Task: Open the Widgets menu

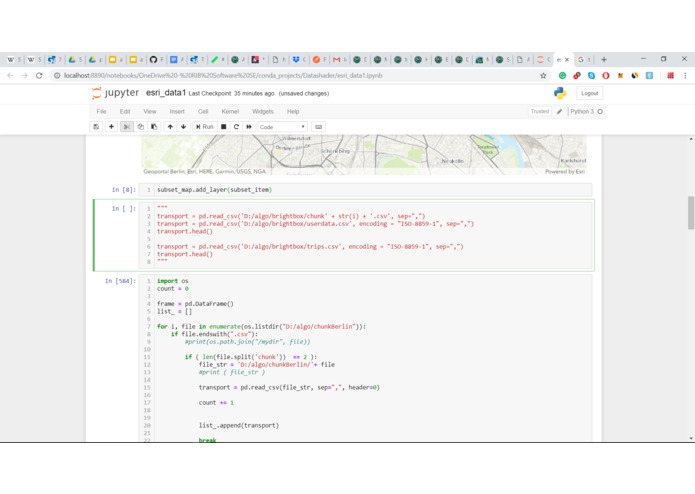Action: (263, 112)
